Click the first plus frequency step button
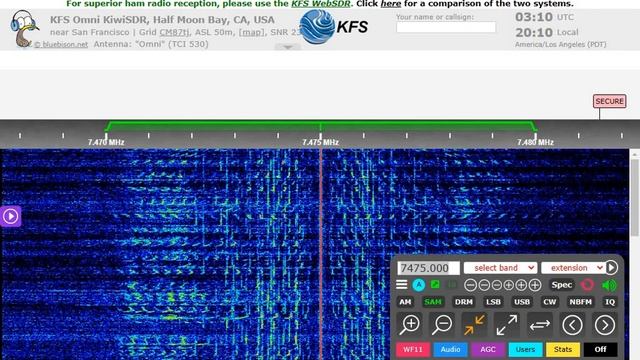 tap(509, 285)
